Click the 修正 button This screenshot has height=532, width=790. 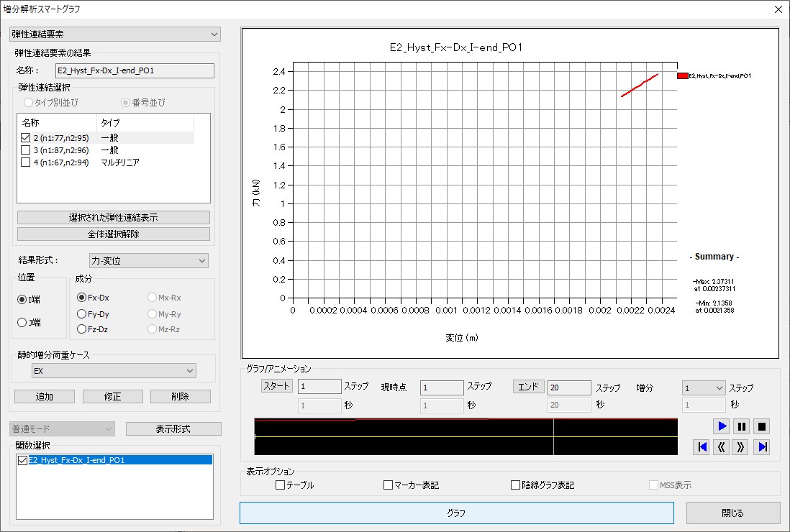point(112,397)
